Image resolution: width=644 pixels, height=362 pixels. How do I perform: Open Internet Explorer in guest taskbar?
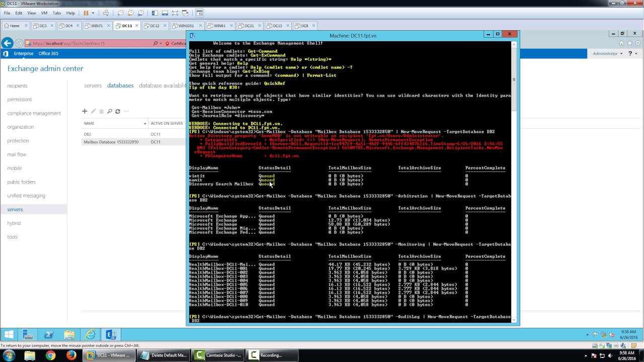tap(90, 334)
